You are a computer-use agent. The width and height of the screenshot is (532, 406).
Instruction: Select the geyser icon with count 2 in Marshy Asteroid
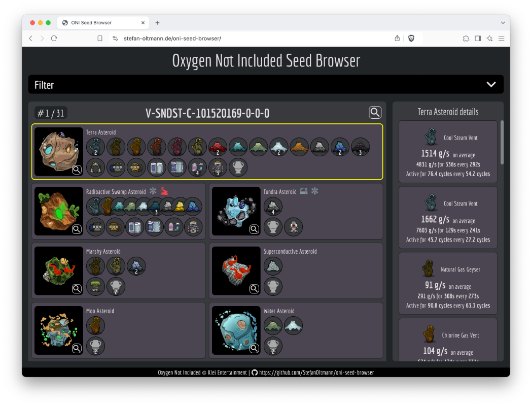[x=136, y=266]
